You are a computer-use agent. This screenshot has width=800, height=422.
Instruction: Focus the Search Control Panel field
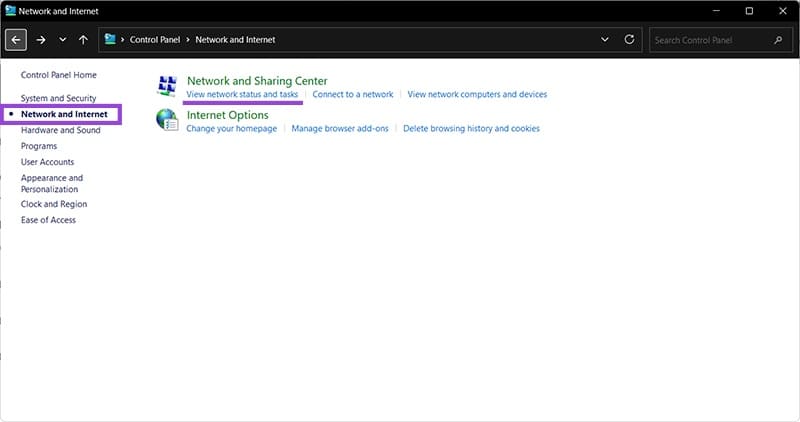[x=710, y=40]
